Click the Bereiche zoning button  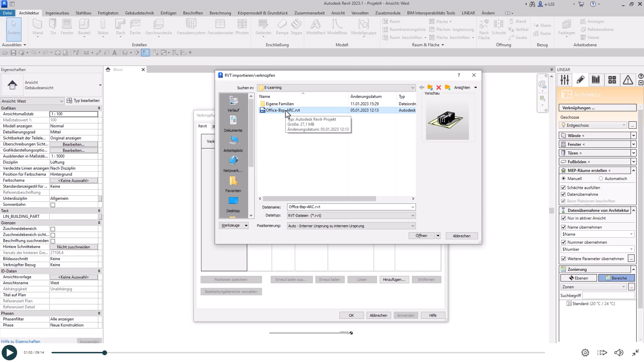pyautogui.click(x=616, y=278)
